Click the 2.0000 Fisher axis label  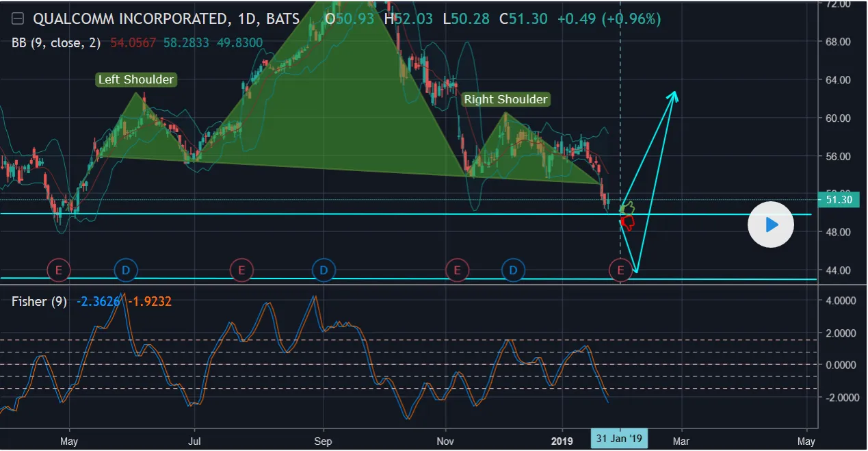840,333
